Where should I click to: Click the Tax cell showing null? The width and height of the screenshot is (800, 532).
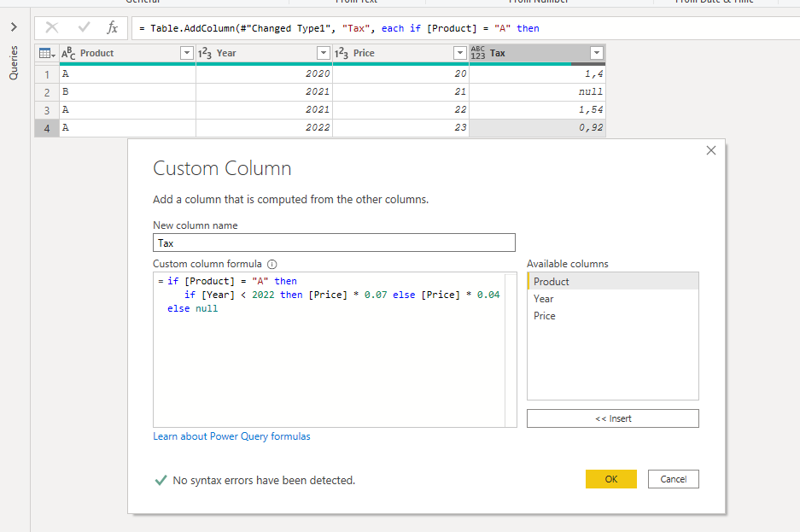tap(537, 92)
